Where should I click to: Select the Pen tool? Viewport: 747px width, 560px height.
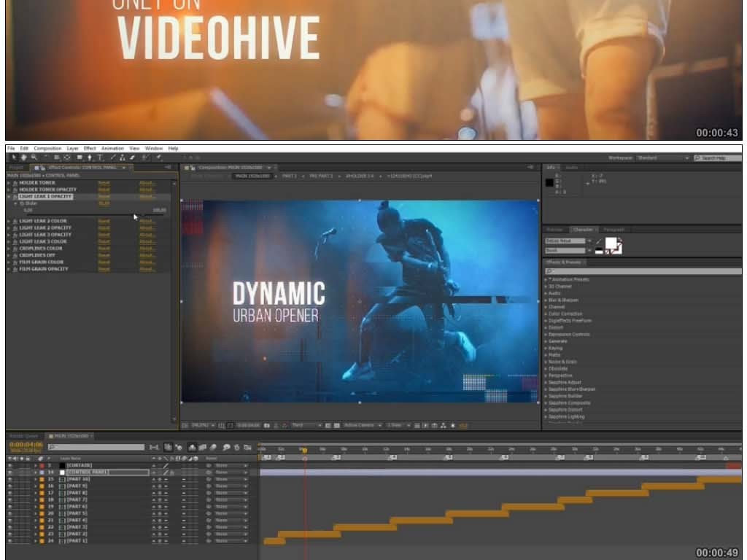90,157
